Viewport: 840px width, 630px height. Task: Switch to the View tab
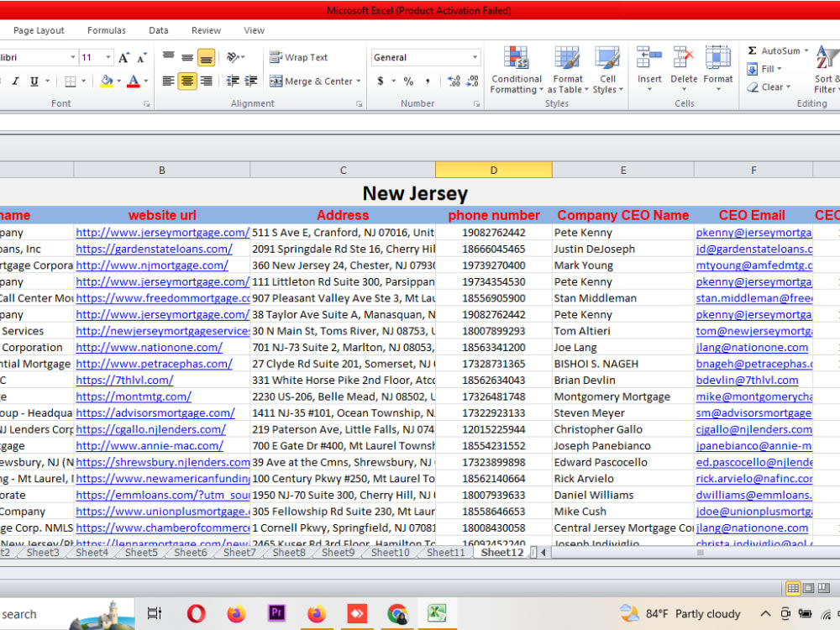point(254,30)
